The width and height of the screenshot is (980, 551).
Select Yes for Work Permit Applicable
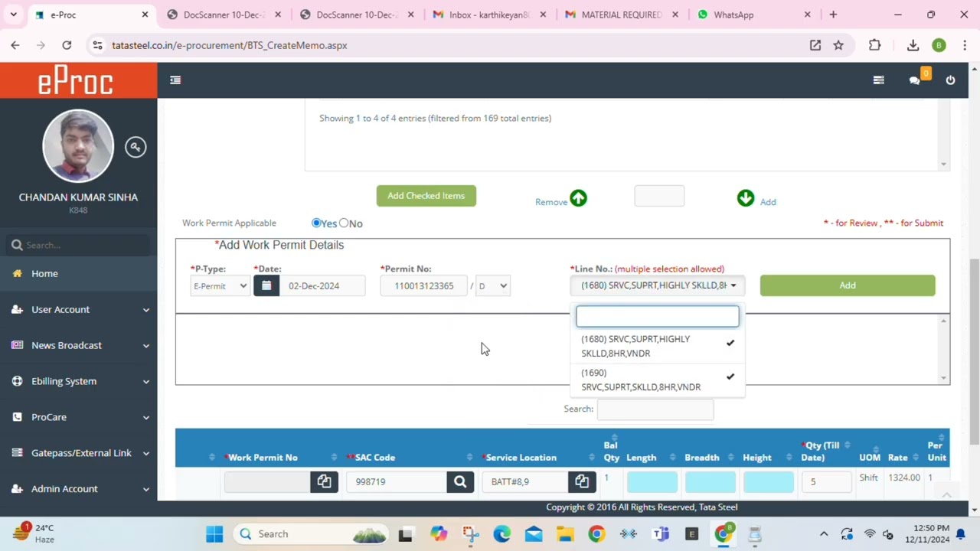[316, 223]
